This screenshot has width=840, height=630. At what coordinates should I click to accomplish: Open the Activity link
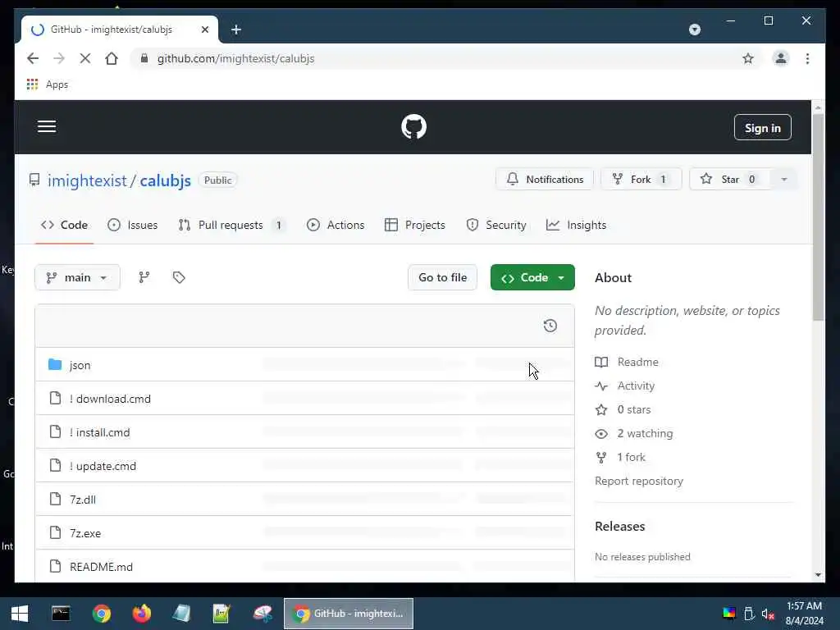[636, 386]
